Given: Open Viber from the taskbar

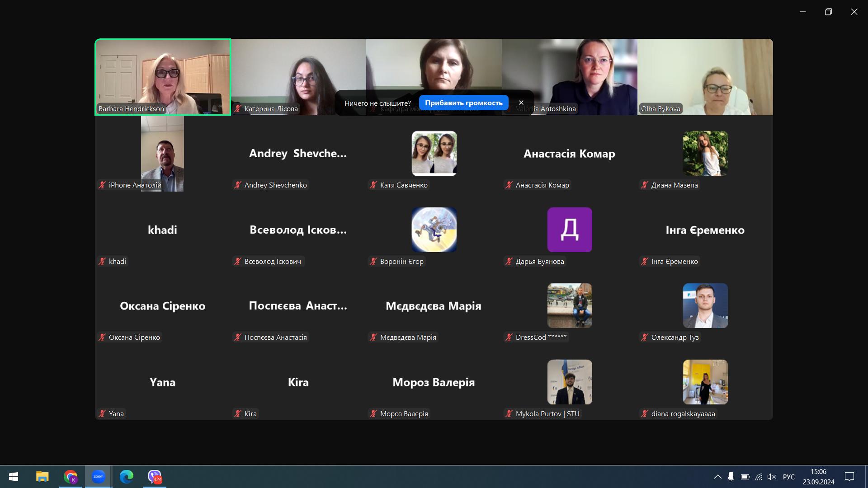Looking at the screenshot, I should click(x=155, y=477).
